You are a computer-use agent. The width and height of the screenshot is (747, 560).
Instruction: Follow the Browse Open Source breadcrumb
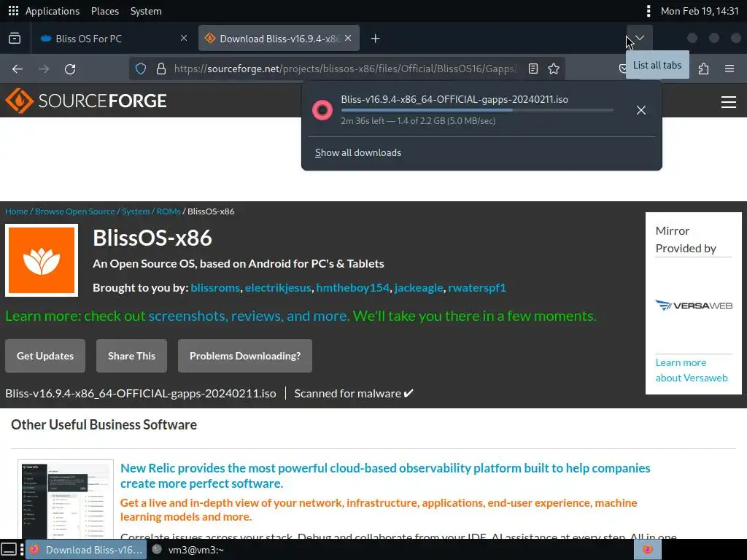(75, 211)
